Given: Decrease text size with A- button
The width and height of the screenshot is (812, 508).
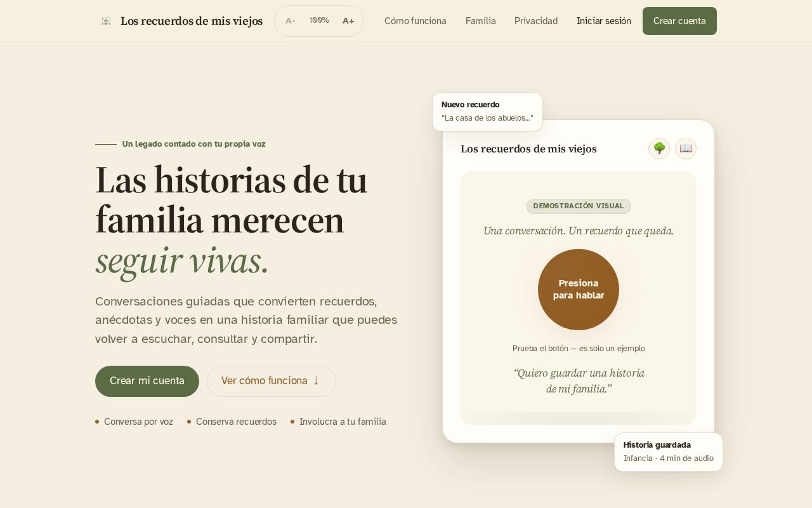Looking at the screenshot, I should [x=291, y=21].
